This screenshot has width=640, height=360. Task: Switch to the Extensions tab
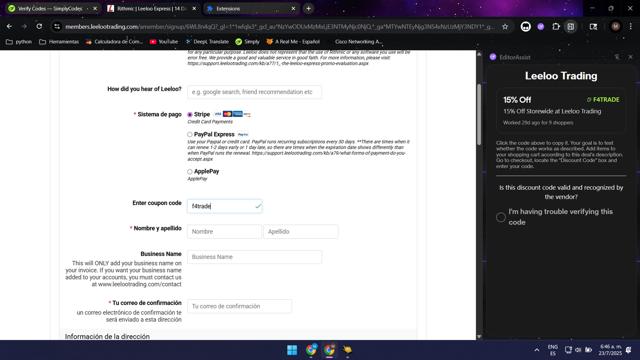(x=251, y=9)
